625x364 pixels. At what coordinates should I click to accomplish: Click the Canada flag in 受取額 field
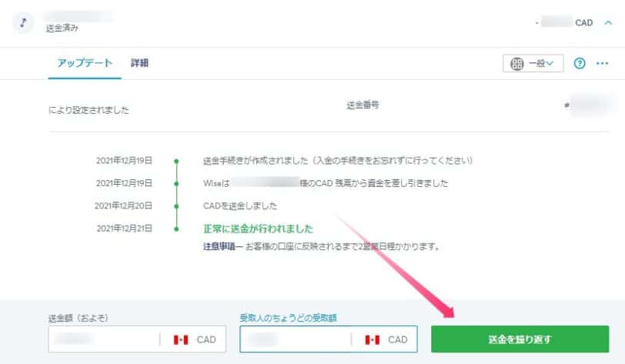point(373,339)
